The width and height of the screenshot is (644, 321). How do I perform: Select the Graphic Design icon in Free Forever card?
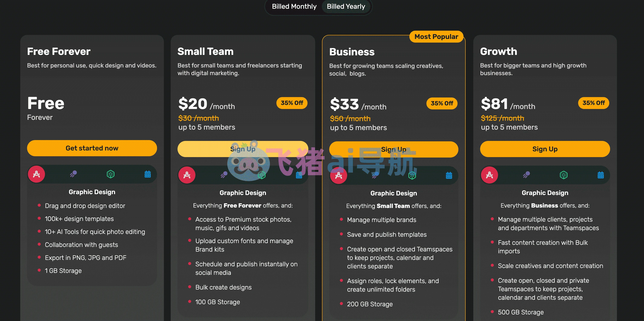tap(36, 174)
